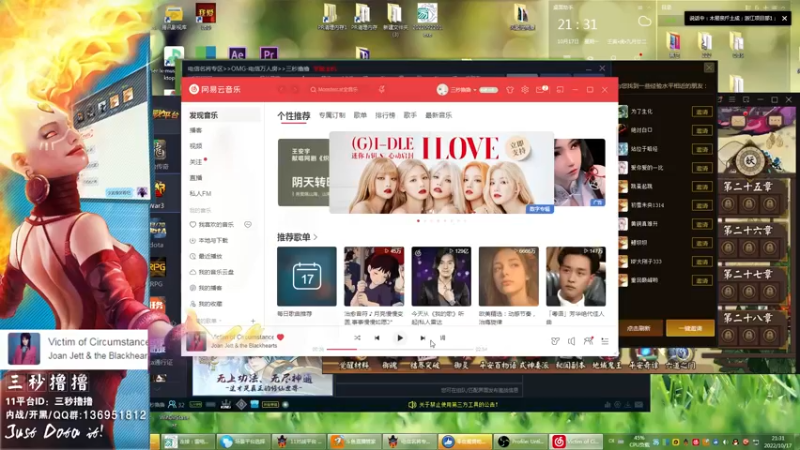The width and height of the screenshot is (800, 450).
Task: Open the anime girl playlist cover
Action: (x=374, y=277)
